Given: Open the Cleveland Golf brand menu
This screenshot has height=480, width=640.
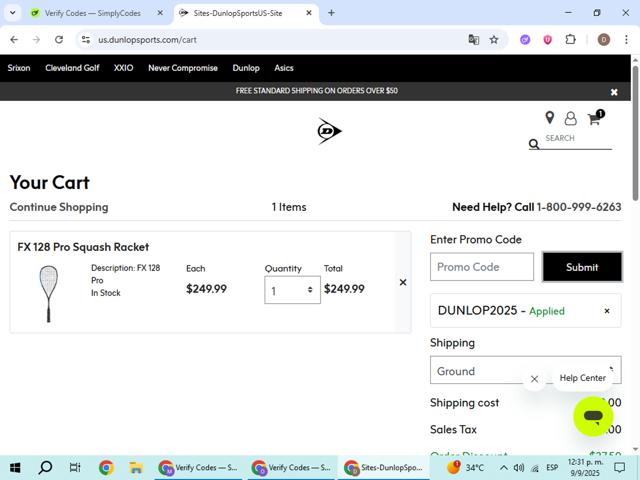Looking at the screenshot, I should point(72,68).
